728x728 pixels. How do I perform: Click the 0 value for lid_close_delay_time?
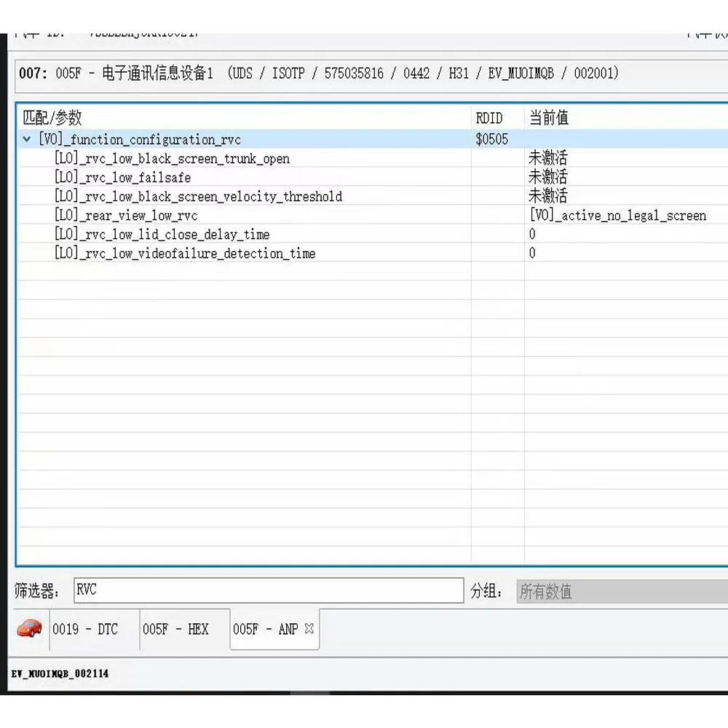[x=532, y=234]
